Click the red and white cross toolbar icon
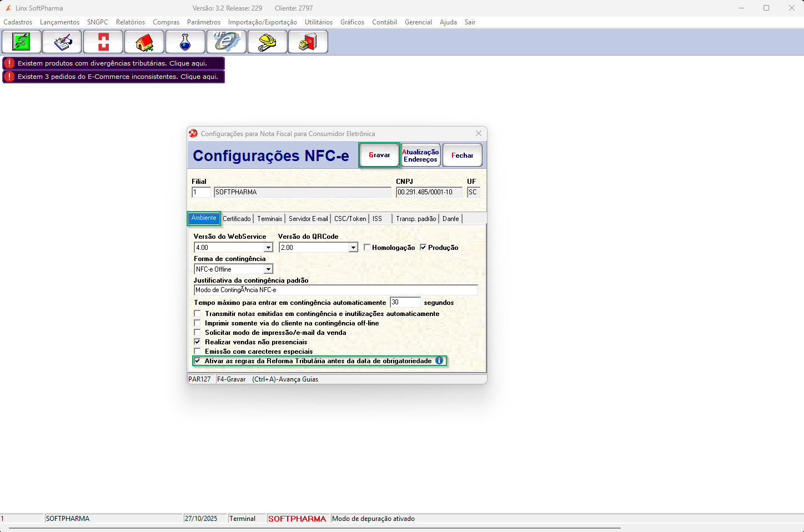The width and height of the screenshot is (804, 532). [103, 42]
